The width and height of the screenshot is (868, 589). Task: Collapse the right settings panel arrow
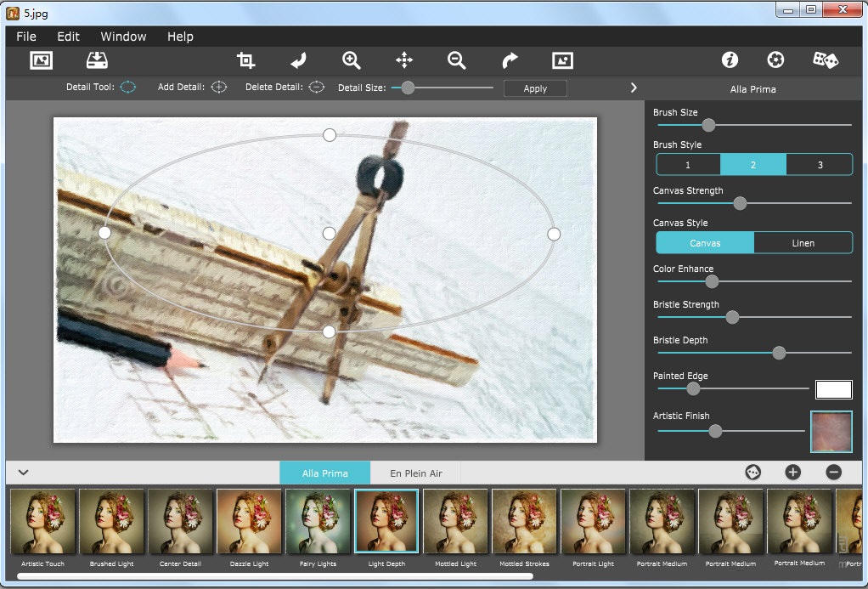tap(633, 88)
